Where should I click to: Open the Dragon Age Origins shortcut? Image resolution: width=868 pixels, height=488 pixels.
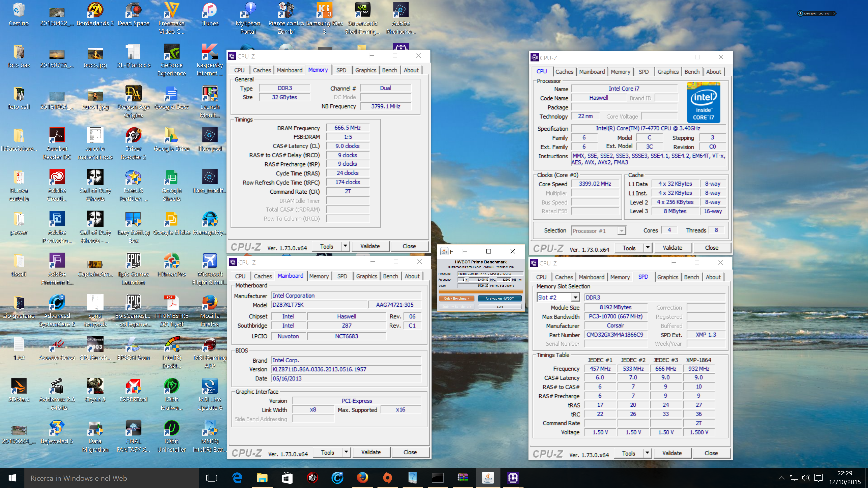133,102
